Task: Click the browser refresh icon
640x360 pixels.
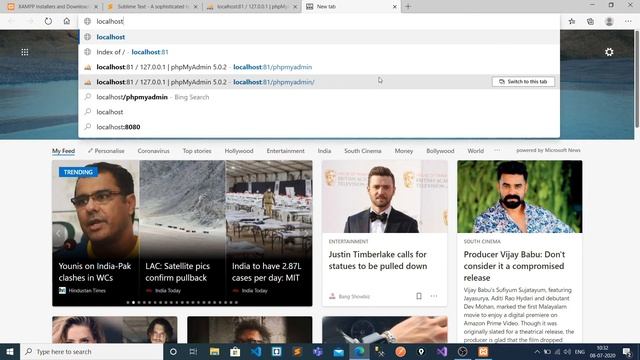Action: tap(48, 21)
